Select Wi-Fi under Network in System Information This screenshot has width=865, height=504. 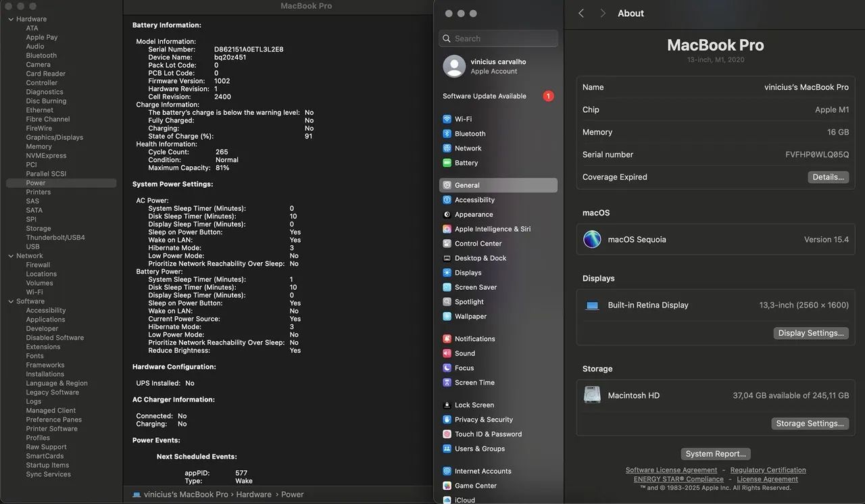point(34,293)
